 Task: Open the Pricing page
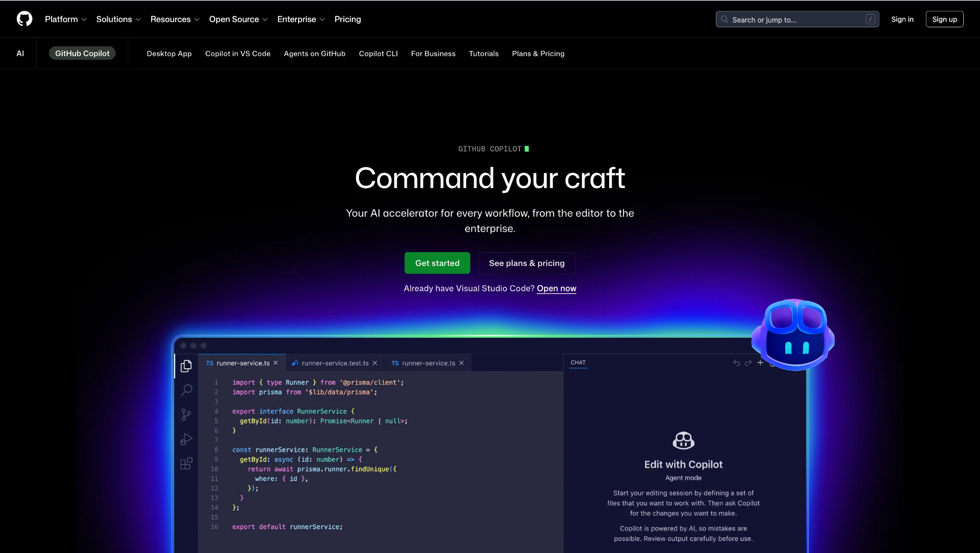coord(347,19)
